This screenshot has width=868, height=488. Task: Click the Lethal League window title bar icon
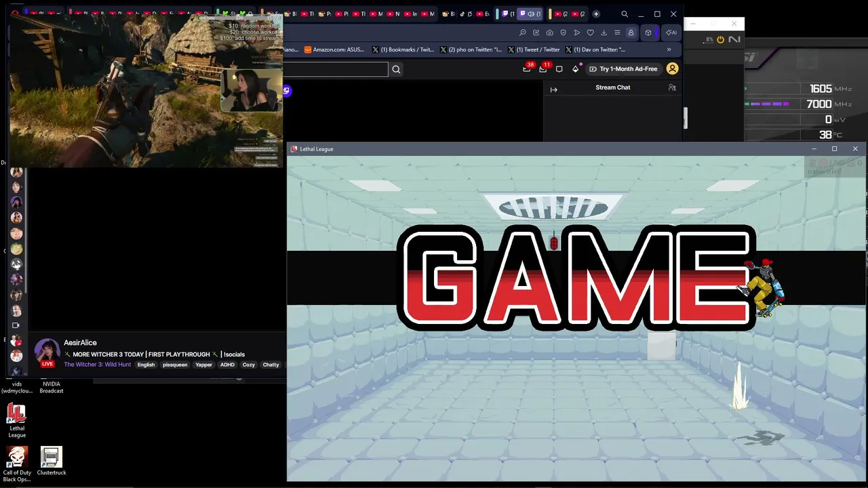(x=294, y=149)
